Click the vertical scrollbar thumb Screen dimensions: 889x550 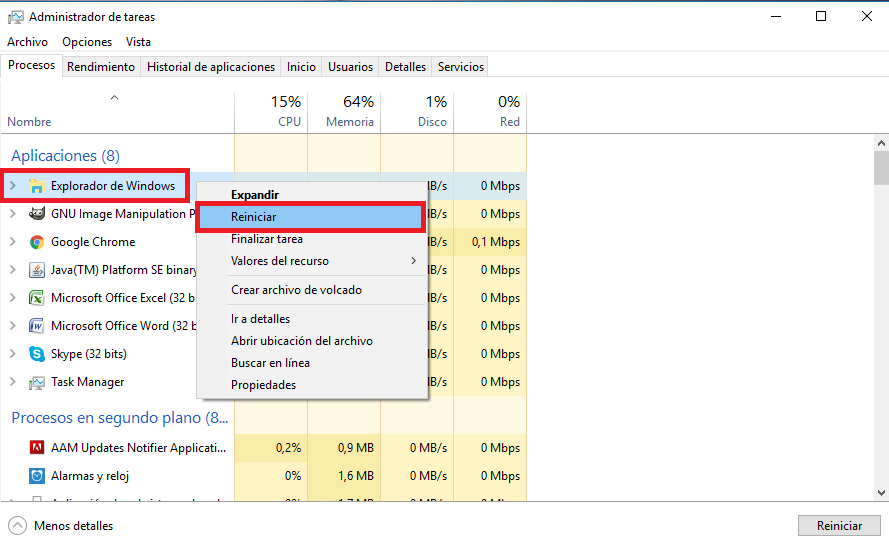point(881,168)
